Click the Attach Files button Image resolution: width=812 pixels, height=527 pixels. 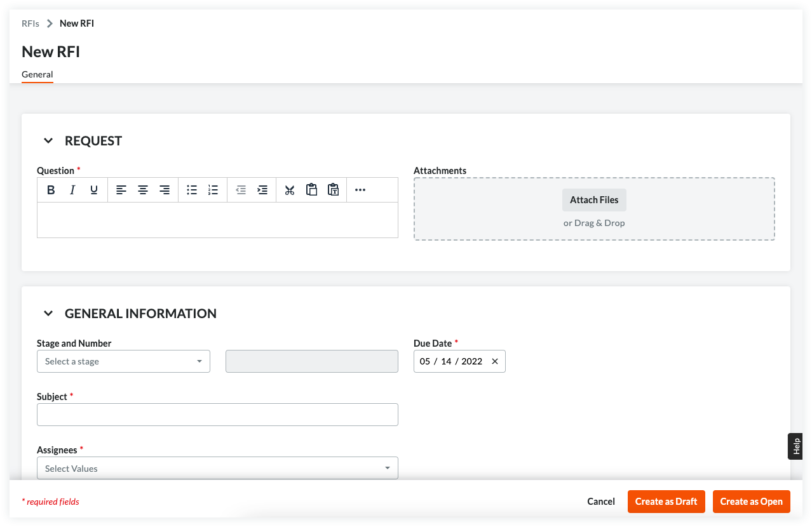(x=594, y=200)
